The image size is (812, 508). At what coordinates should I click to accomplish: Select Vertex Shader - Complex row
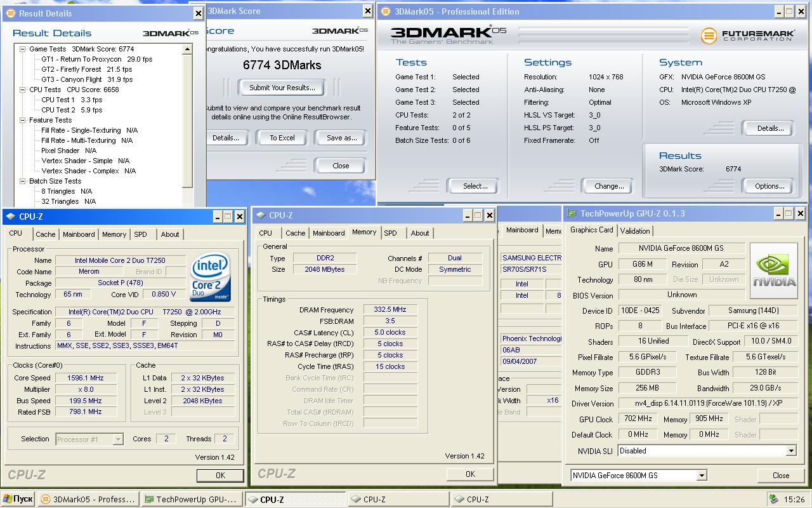tap(89, 171)
